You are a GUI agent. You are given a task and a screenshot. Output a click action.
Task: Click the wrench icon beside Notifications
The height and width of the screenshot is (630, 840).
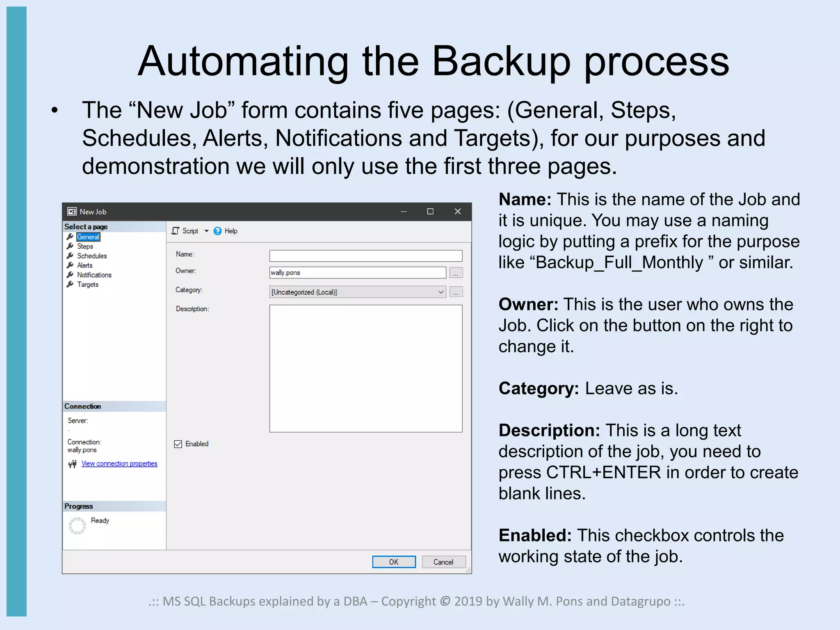point(70,275)
